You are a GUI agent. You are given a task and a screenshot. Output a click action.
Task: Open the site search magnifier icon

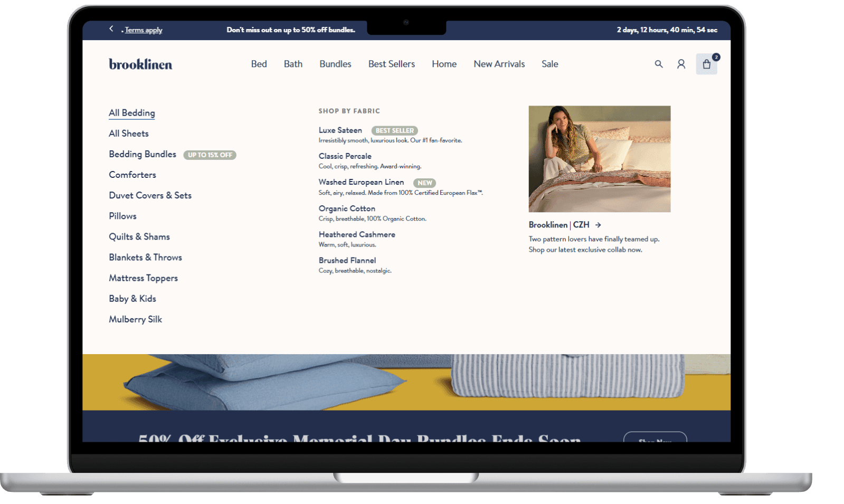(x=659, y=64)
